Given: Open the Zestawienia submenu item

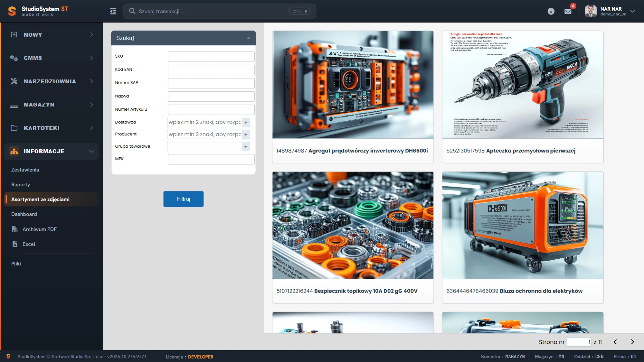Looking at the screenshot, I should (x=25, y=170).
